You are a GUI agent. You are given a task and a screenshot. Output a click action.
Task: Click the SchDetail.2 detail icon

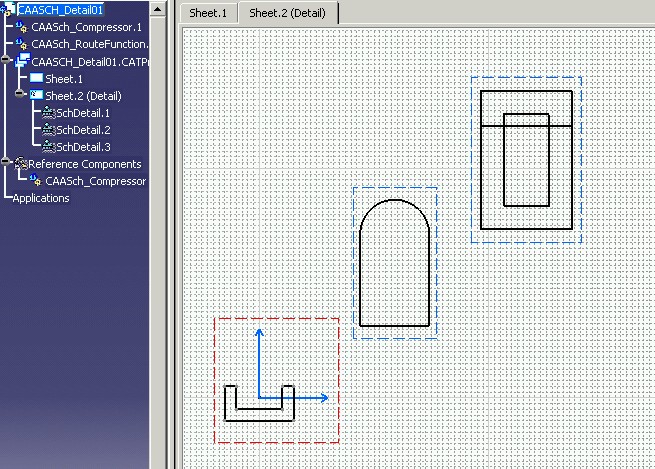[48, 130]
